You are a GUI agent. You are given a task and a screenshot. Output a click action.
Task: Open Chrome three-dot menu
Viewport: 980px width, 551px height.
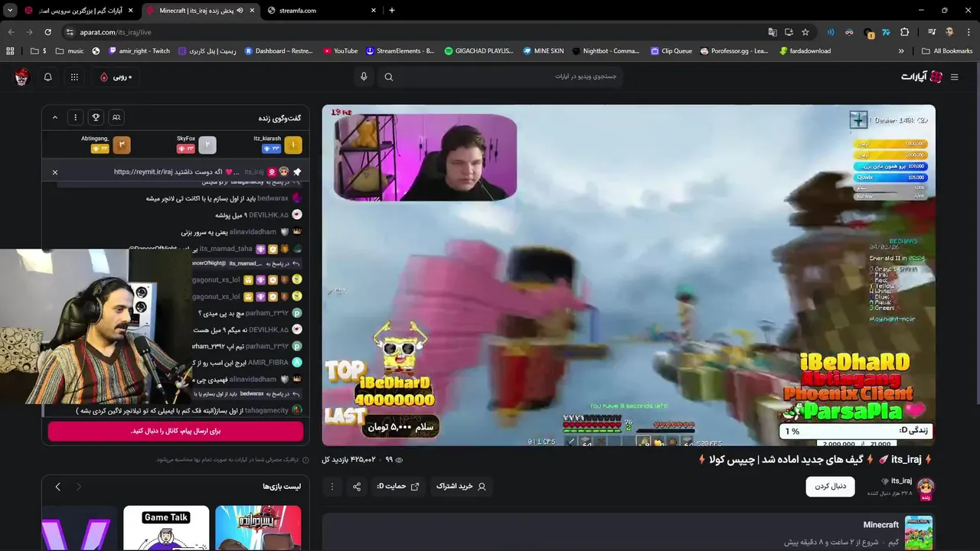click(969, 32)
